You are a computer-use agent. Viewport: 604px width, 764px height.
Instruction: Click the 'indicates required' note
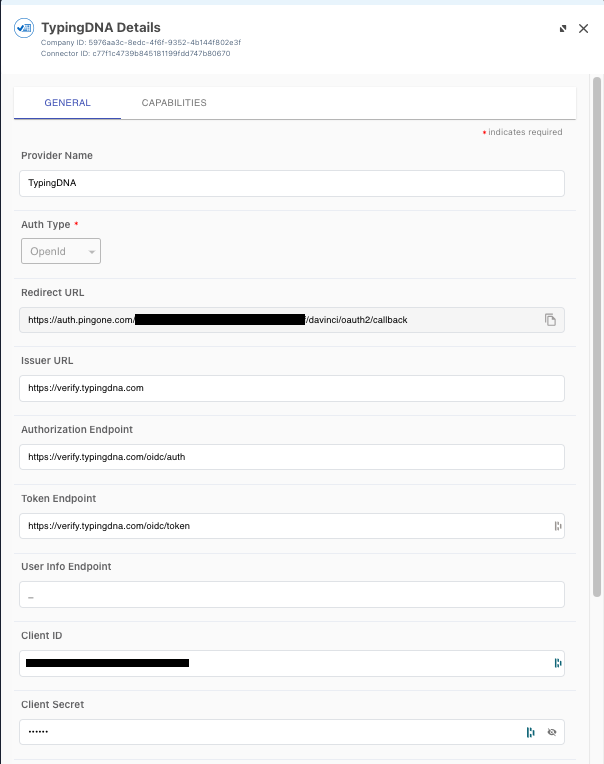tap(525, 132)
